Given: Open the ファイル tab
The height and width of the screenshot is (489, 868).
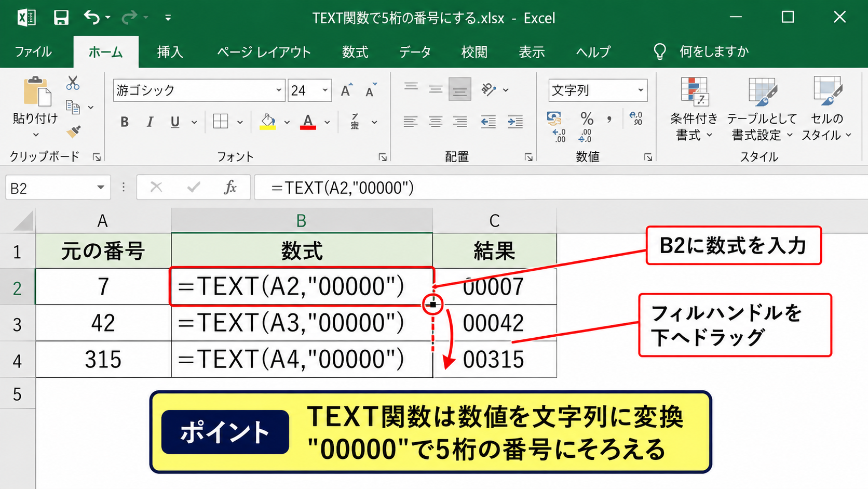Looking at the screenshot, I should point(33,52).
